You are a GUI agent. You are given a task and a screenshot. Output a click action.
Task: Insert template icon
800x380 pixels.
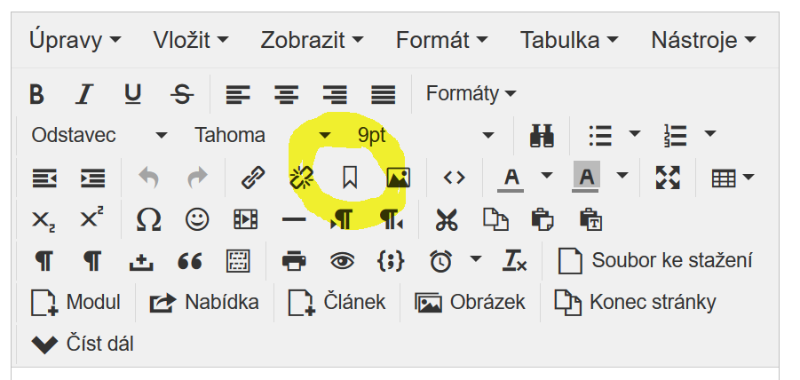(238, 262)
